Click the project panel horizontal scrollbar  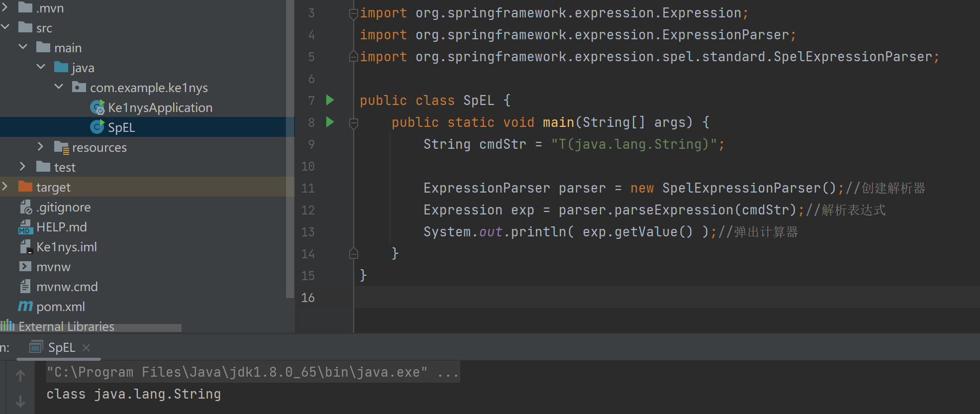99,328
